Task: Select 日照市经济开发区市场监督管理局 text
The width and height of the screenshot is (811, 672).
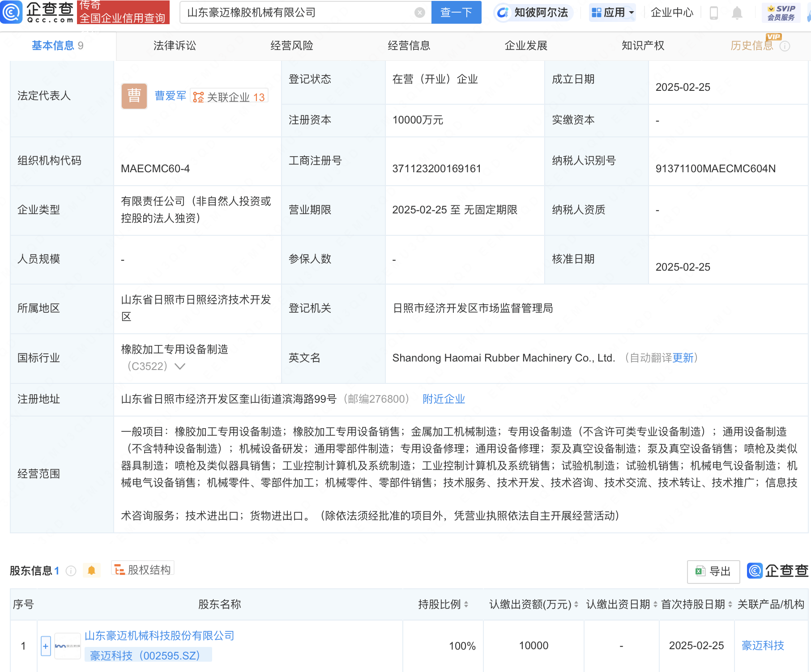Action: [x=473, y=308]
